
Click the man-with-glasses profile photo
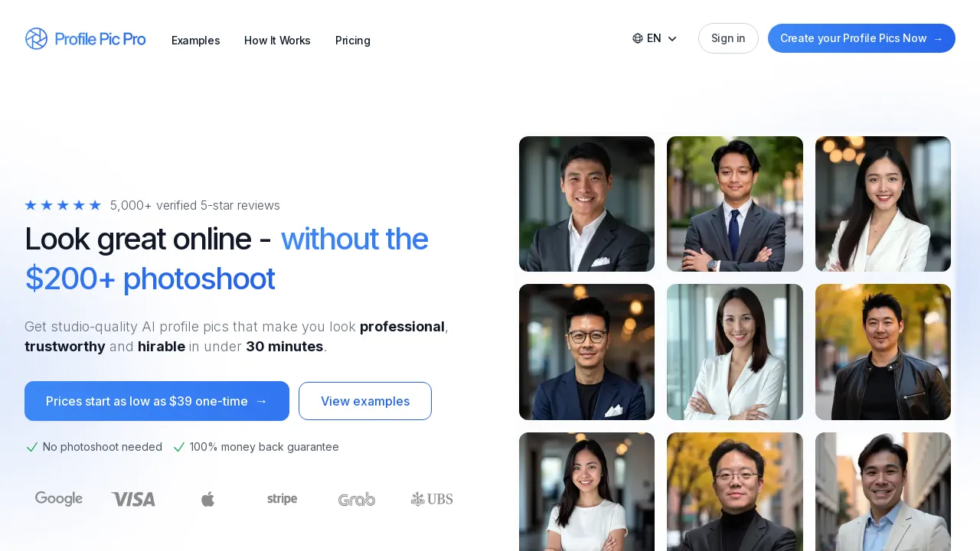click(x=586, y=352)
